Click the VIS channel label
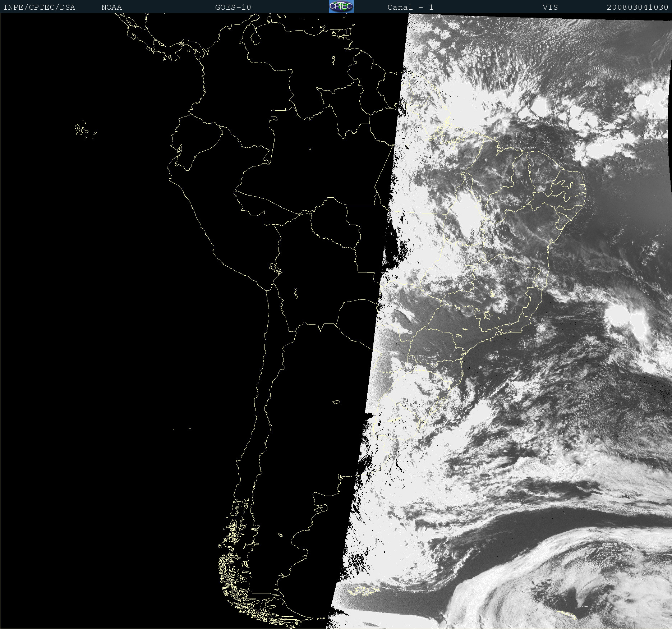This screenshot has width=672, height=629. [x=550, y=8]
